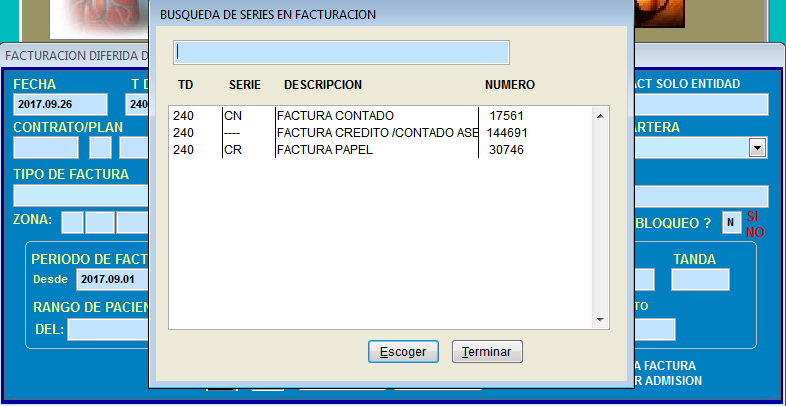786x406 pixels.
Task: Click series code CN in list
Action: coord(233,116)
